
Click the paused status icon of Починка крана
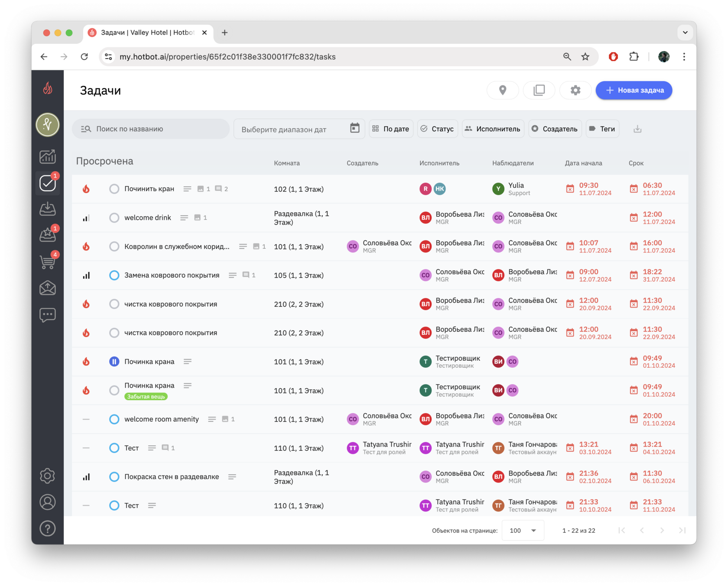coord(114,362)
